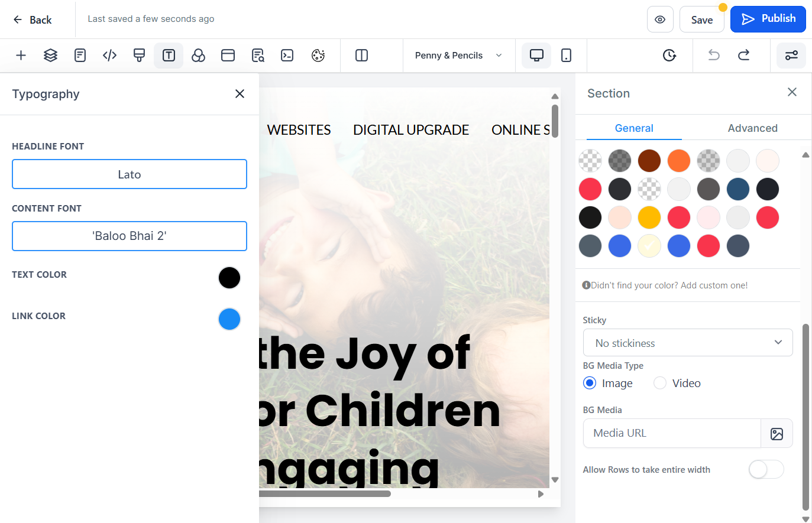Click the Save button
Viewport: 812px width, 523px height.
(x=701, y=20)
